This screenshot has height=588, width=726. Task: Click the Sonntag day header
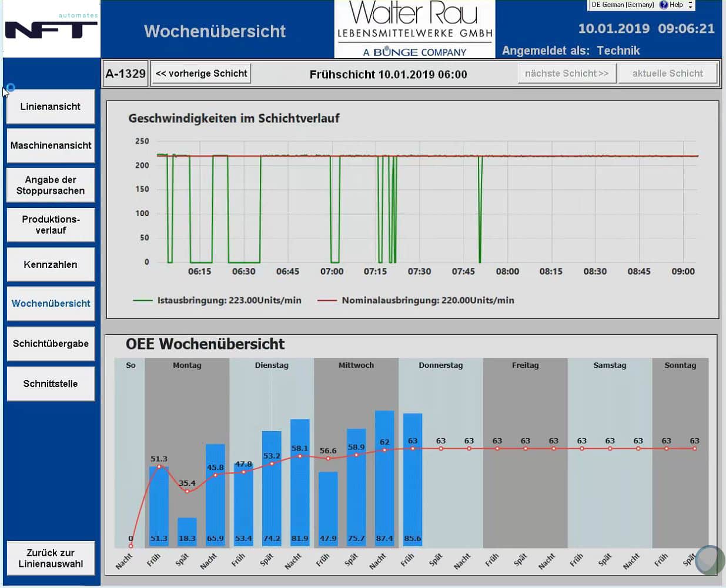(680, 365)
